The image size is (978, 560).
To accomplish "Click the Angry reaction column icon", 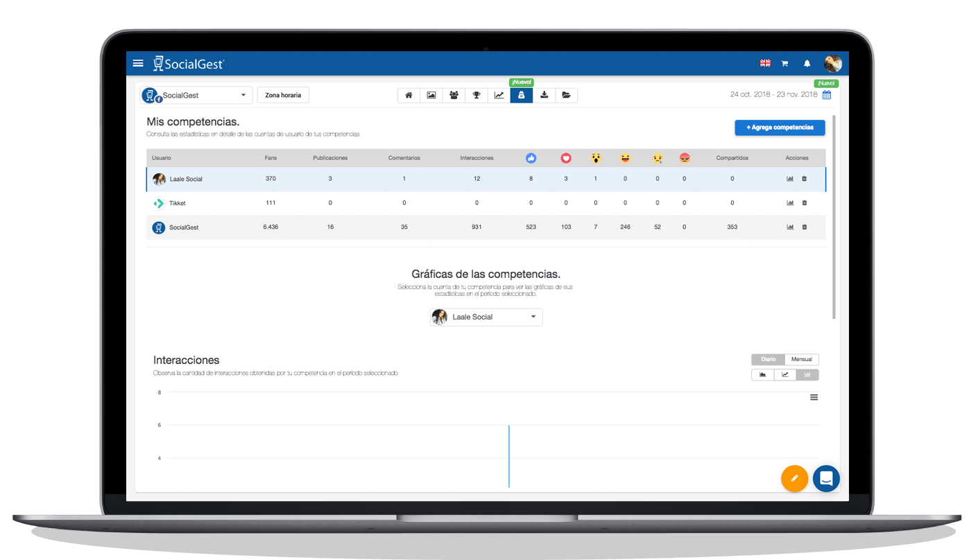I will click(x=685, y=158).
